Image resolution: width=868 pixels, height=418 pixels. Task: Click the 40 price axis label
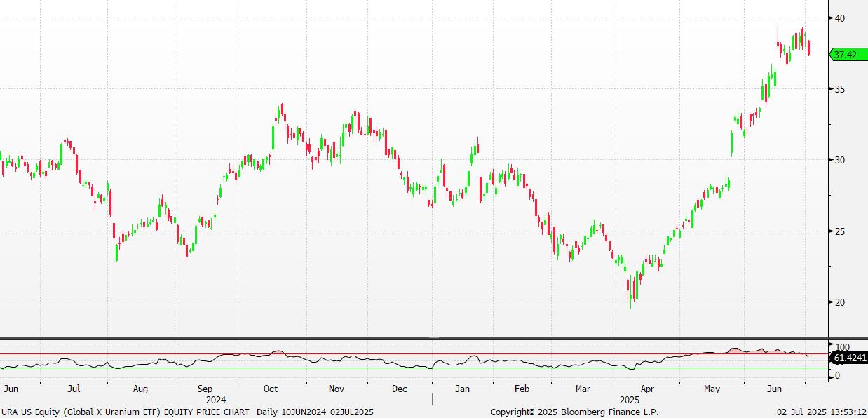(839, 18)
